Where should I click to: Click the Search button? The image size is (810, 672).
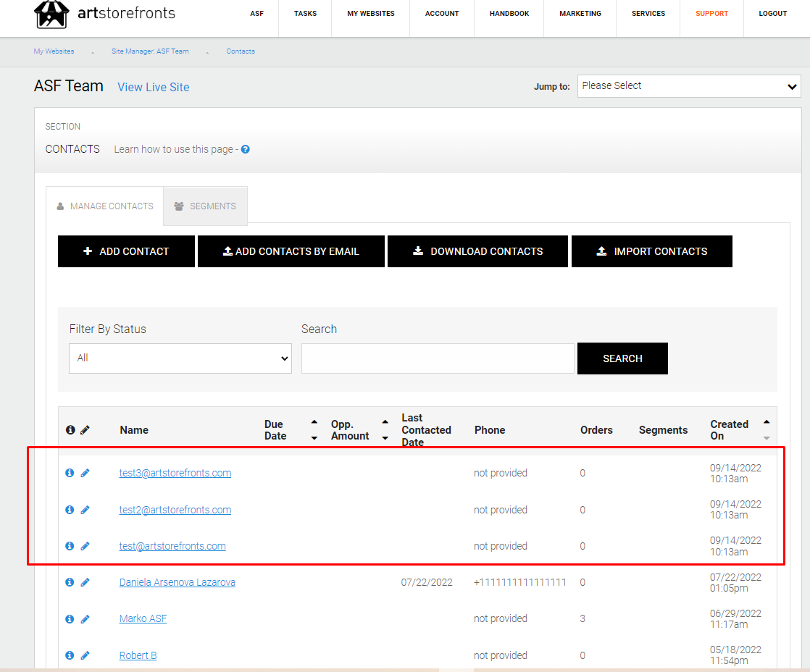pos(622,358)
